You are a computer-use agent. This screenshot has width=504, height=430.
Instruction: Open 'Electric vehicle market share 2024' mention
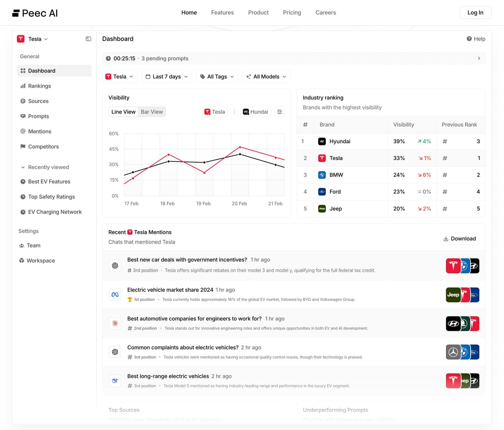pyautogui.click(x=294, y=295)
